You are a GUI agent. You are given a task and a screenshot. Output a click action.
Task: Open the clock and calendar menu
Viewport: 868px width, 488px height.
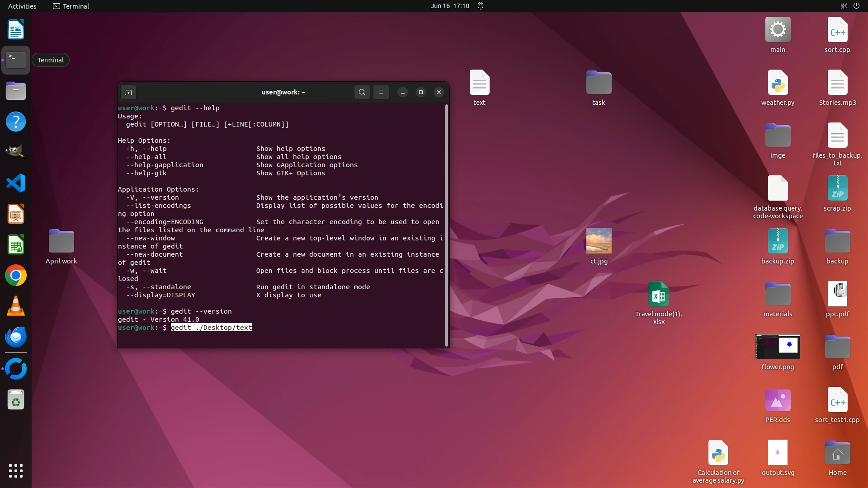(450, 6)
